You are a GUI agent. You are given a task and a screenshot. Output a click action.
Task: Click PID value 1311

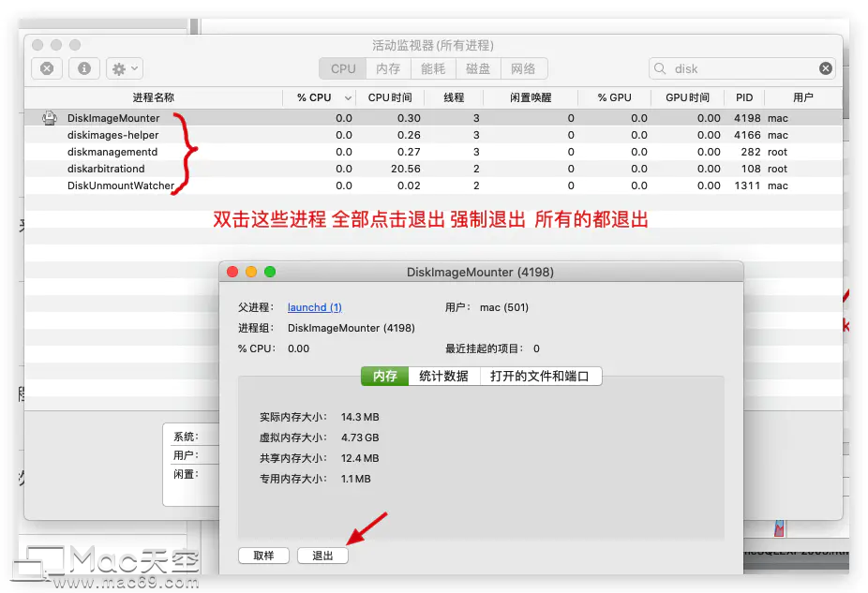[747, 185]
